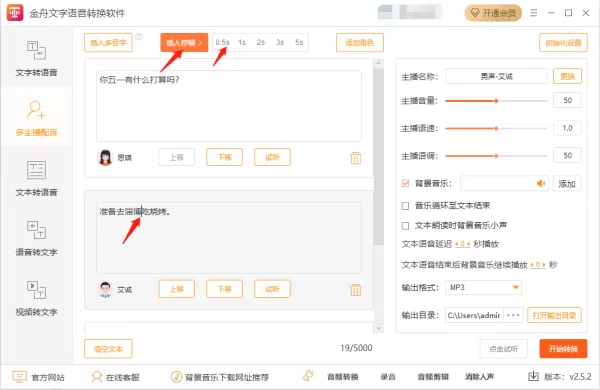Click into the 你五一有什么打算吗 text box

(229, 106)
